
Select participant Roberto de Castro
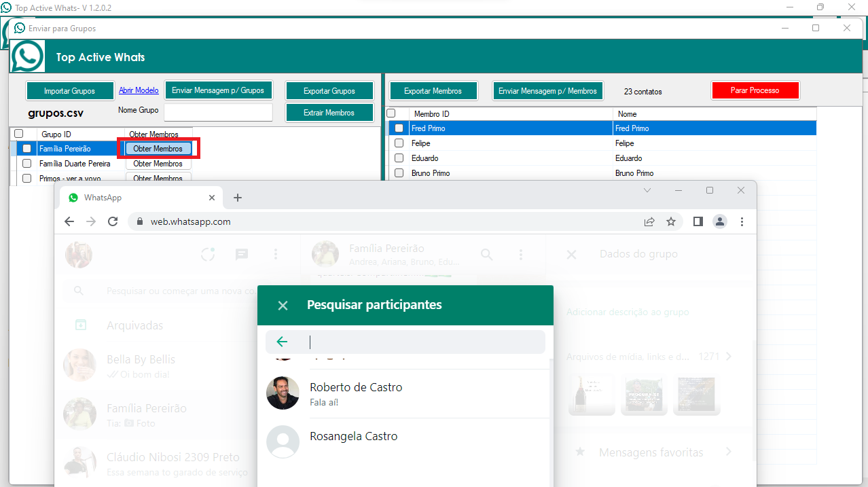tap(405, 393)
